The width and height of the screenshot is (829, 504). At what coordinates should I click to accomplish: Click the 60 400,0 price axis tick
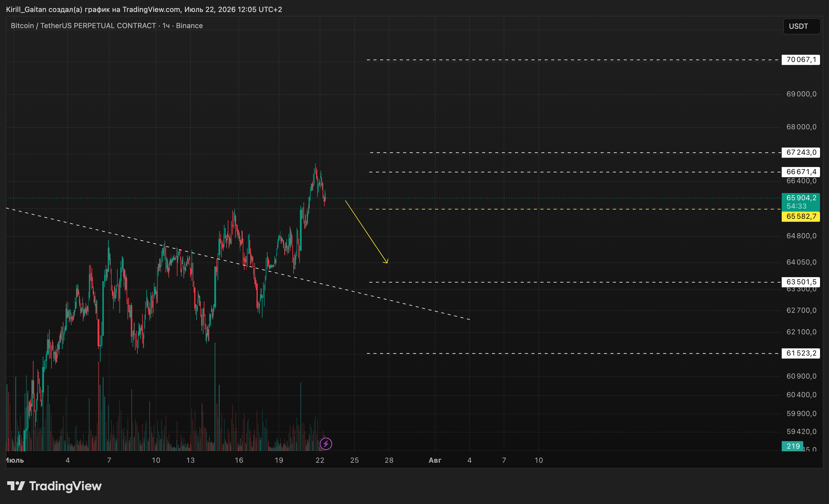[801, 395]
